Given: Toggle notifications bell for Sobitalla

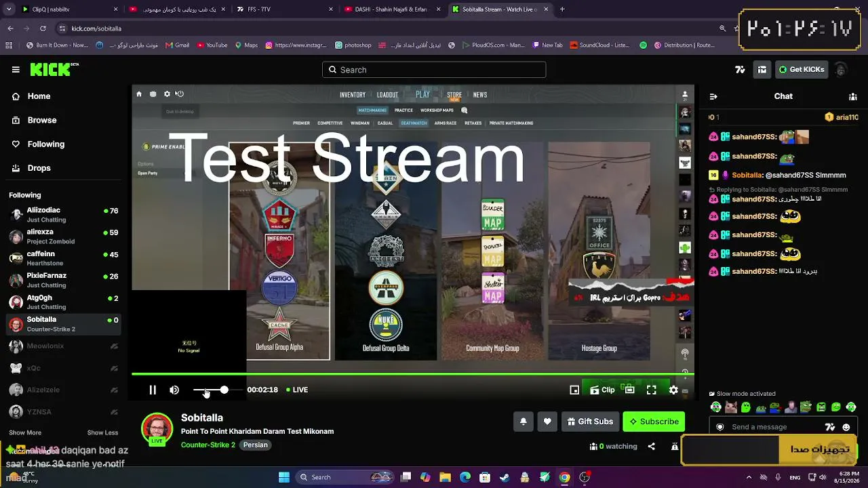Looking at the screenshot, I should coord(523,422).
